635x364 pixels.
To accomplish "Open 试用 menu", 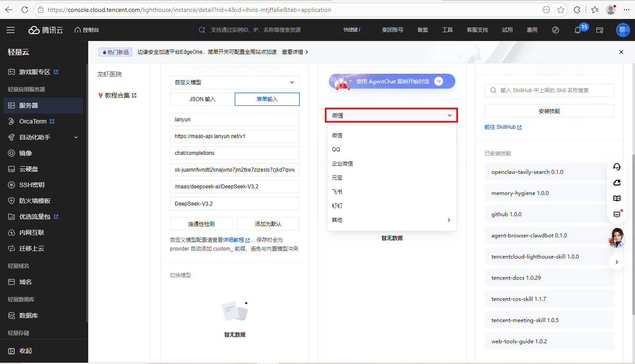I will tap(507, 30).
